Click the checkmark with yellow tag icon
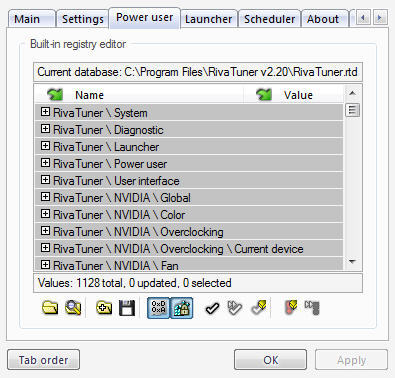The width and height of the screenshot is (395, 378). (x=259, y=307)
